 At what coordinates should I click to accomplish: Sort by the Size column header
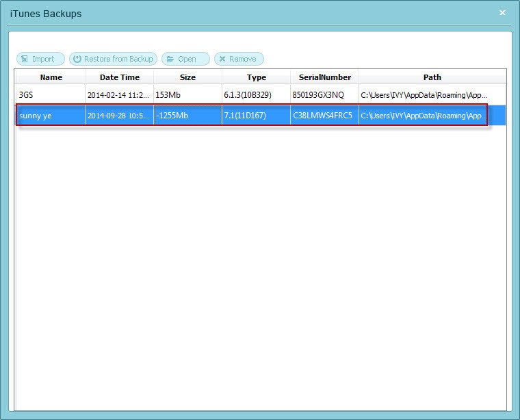point(187,77)
